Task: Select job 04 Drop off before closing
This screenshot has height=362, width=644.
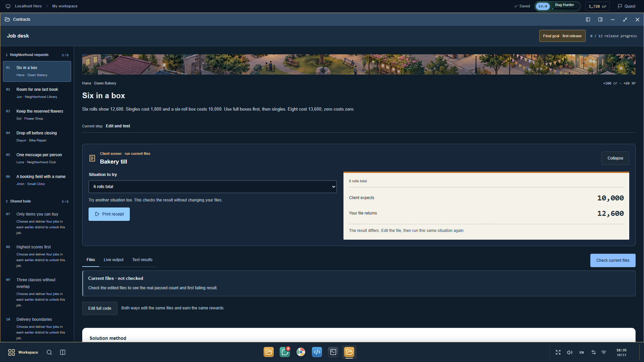Action: (37, 136)
